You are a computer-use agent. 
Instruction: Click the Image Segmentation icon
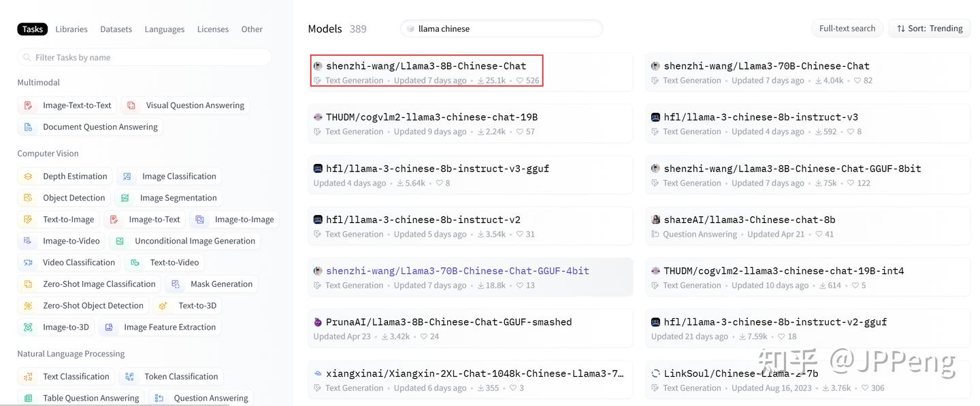125,198
